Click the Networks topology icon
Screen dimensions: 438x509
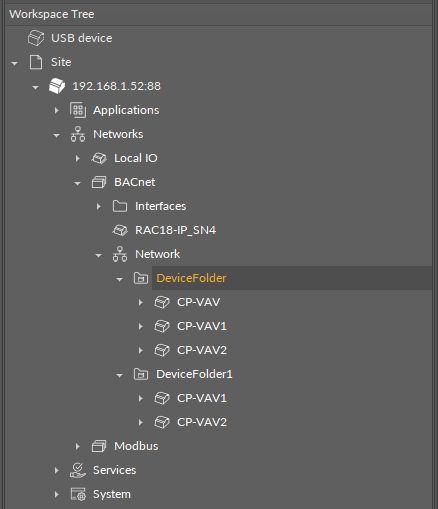(x=78, y=134)
